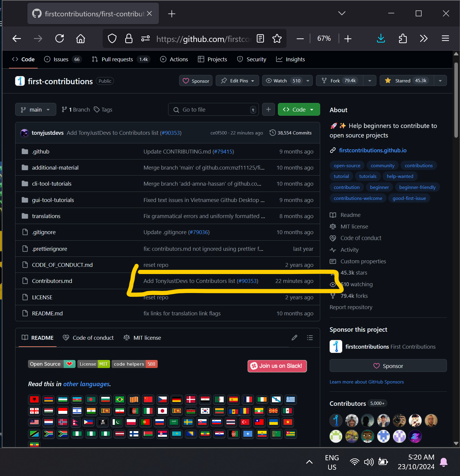460x476 pixels.
Task: Open a new browser tab
Action: click(172, 14)
